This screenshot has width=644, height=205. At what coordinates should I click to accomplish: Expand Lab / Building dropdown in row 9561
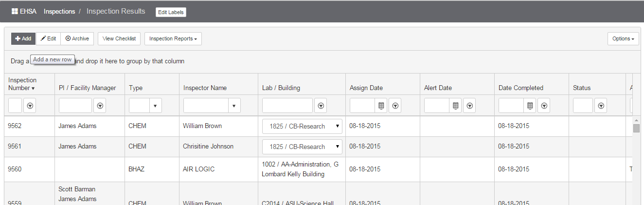coord(302,147)
